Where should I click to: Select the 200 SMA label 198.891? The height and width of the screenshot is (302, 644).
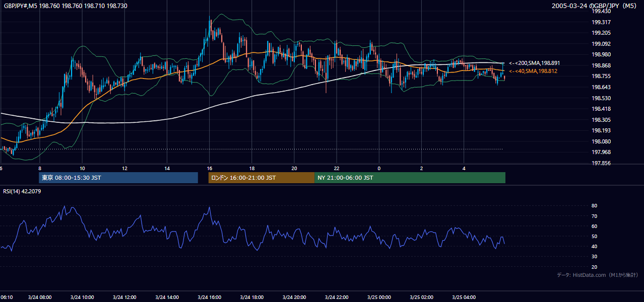pyautogui.click(x=534, y=63)
